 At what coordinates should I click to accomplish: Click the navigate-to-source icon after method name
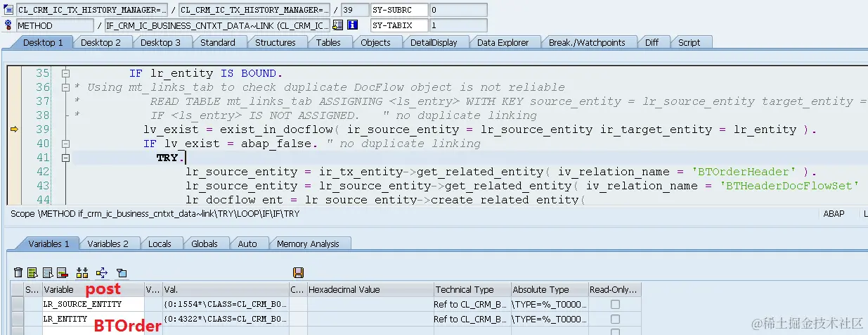[338, 25]
